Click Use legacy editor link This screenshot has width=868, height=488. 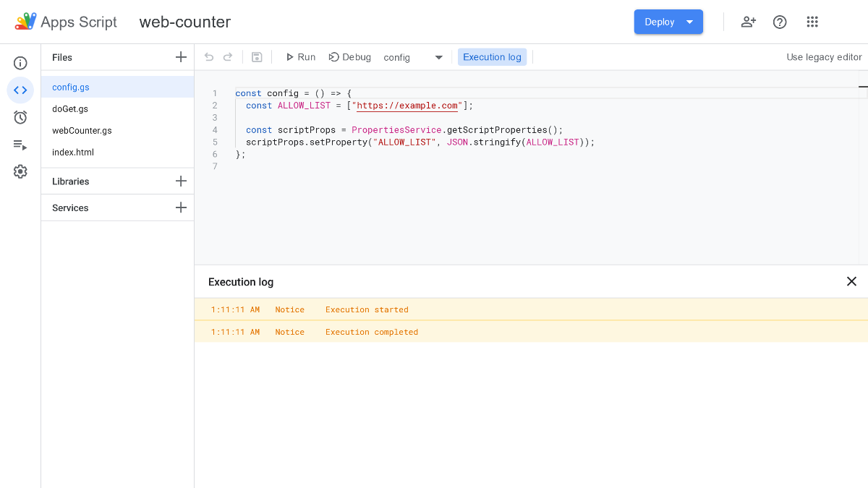point(824,57)
